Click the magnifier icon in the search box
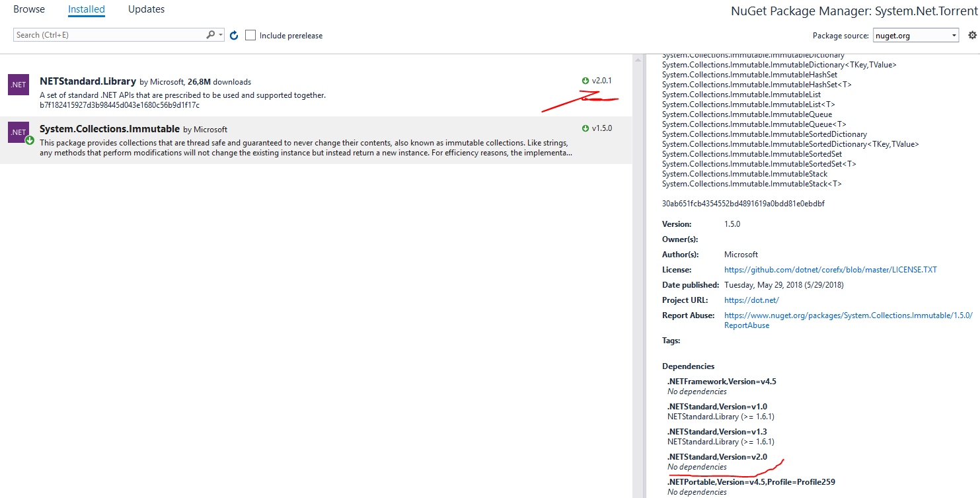Image resolution: width=980 pixels, height=498 pixels. (x=211, y=34)
